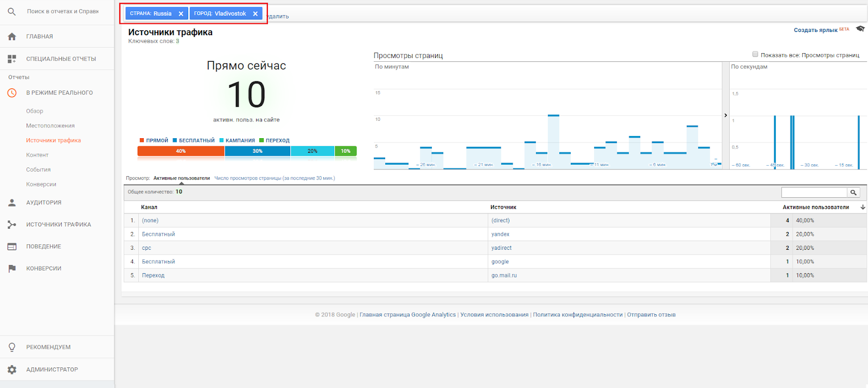This screenshot has height=388, width=868.
Task: Click the go.mail.ru source link
Action: click(504, 275)
